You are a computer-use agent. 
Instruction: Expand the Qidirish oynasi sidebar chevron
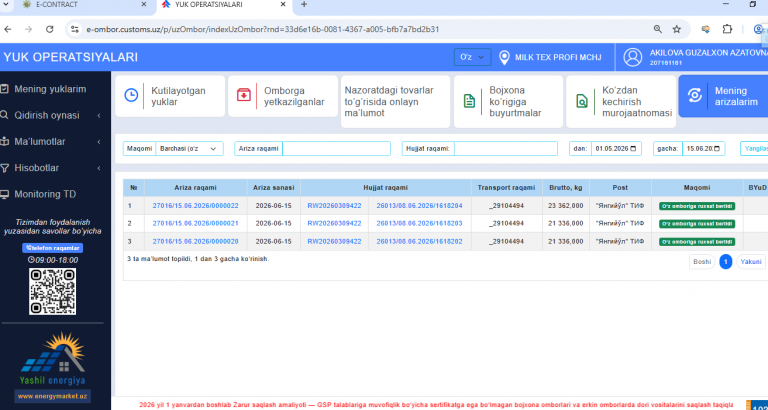click(x=99, y=116)
